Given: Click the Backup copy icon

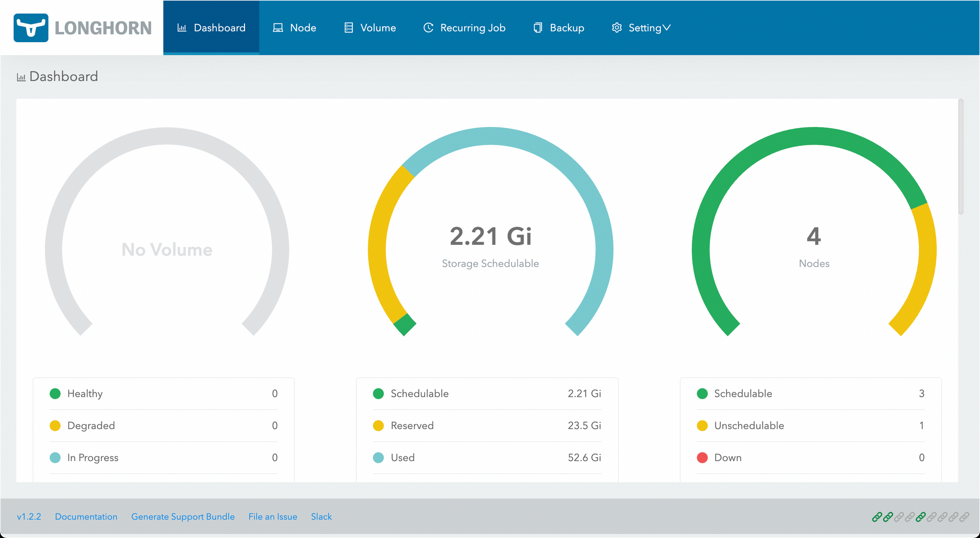Looking at the screenshot, I should click(x=538, y=28).
